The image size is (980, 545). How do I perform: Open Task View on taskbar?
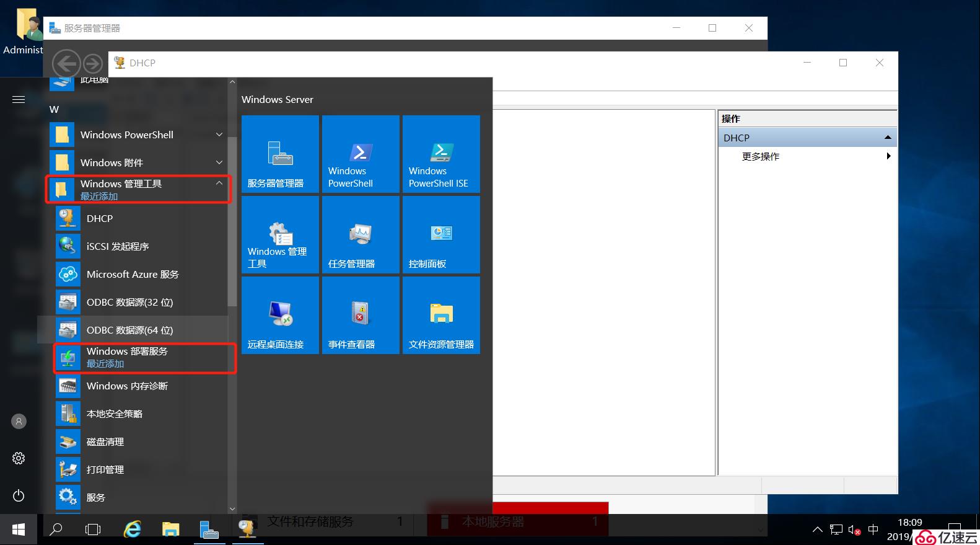pyautogui.click(x=93, y=529)
